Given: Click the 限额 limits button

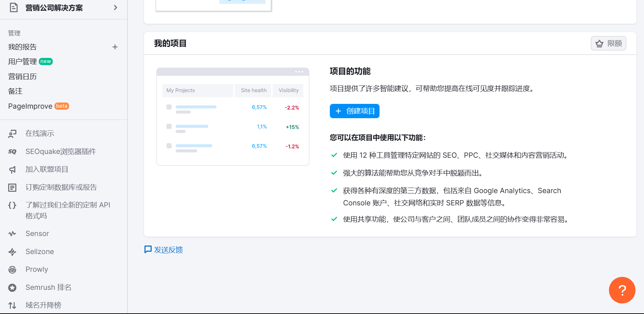Looking at the screenshot, I should pyautogui.click(x=608, y=43).
